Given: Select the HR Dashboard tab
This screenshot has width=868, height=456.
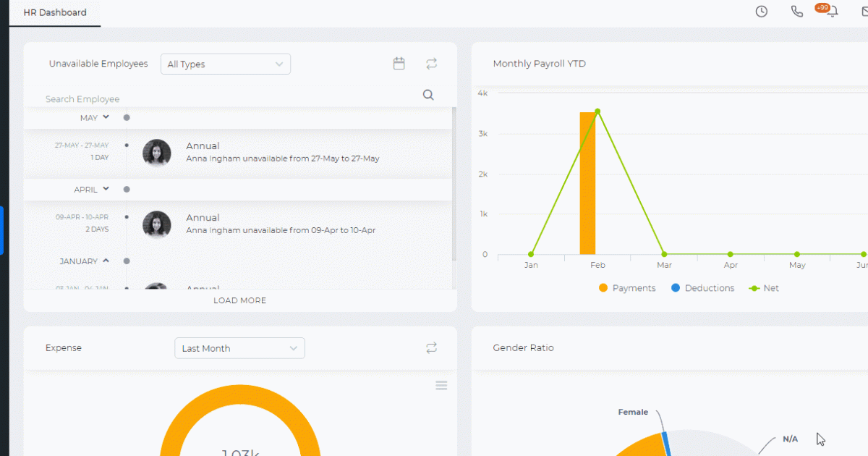Looking at the screenshot, I should pos(55,12).
